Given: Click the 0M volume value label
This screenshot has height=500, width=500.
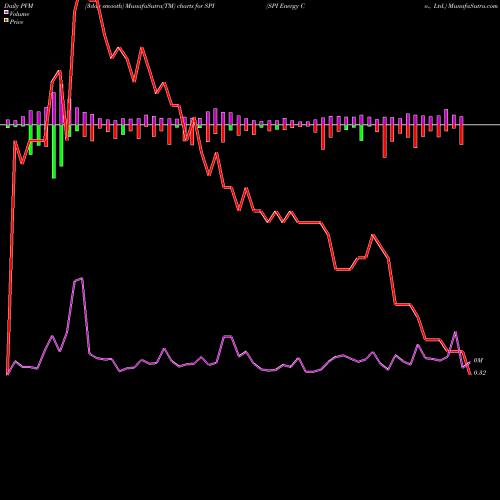Looking at the screenshot, I should pos(478,361).
